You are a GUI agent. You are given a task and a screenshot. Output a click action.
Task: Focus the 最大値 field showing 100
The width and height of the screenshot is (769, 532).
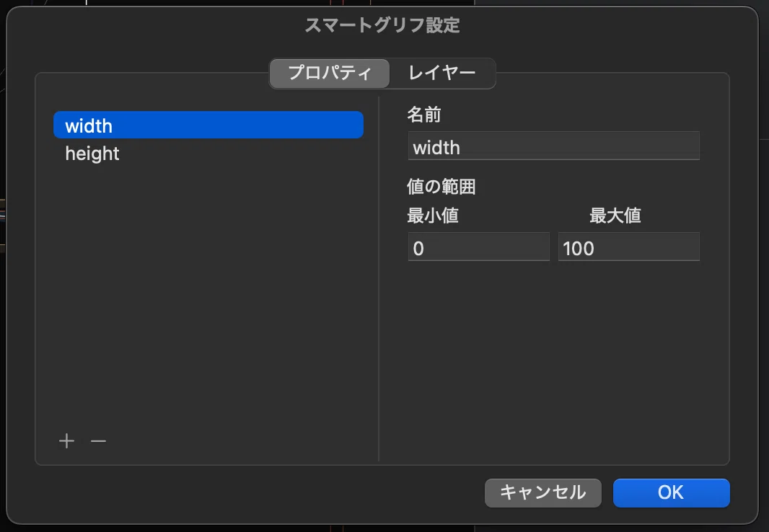coord(629,247)
